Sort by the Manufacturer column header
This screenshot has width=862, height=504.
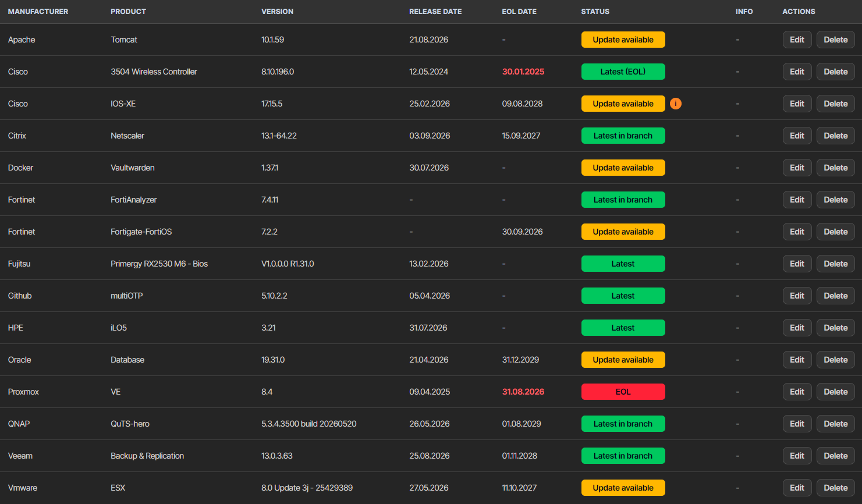(x=38, y=12)
